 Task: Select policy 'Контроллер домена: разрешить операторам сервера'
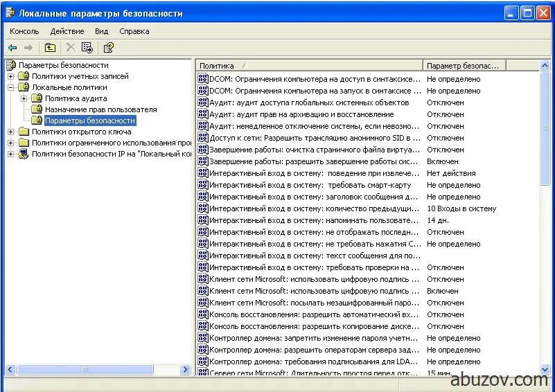coord(315,350)
